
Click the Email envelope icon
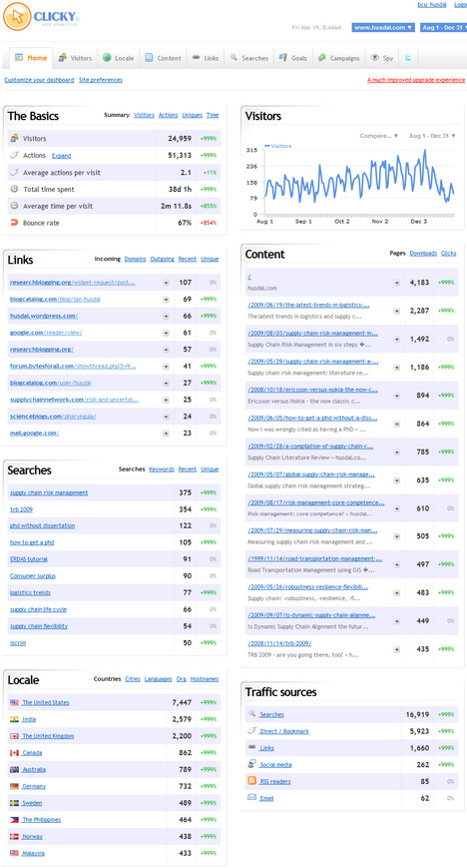[x=251, y=798]
